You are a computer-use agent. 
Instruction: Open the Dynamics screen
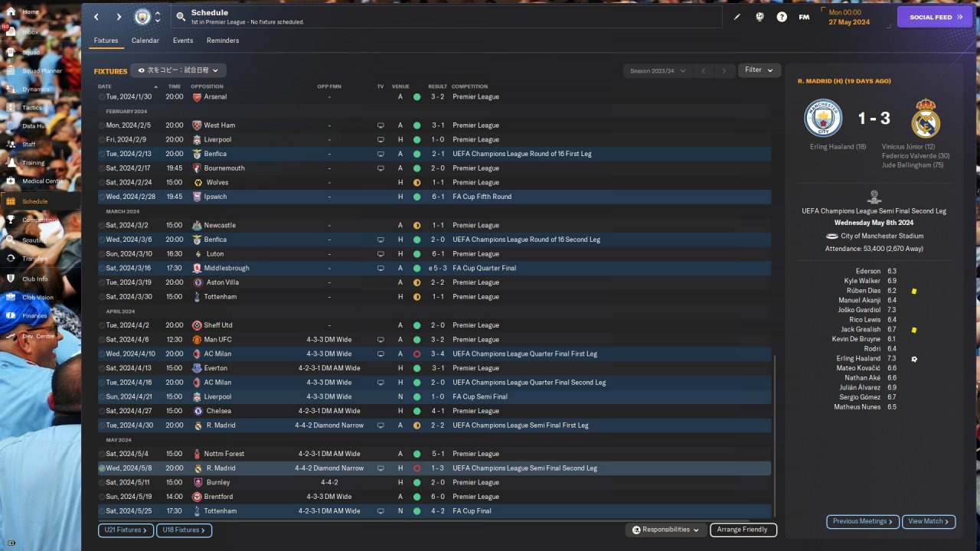[x=35, y=90]
